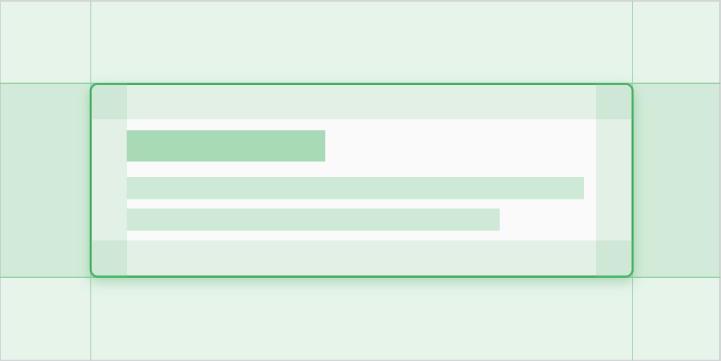The width and height of the screenshot is (721, 361).
Task: Select the bottom-left outer grid cell
Action: (46, 319)
